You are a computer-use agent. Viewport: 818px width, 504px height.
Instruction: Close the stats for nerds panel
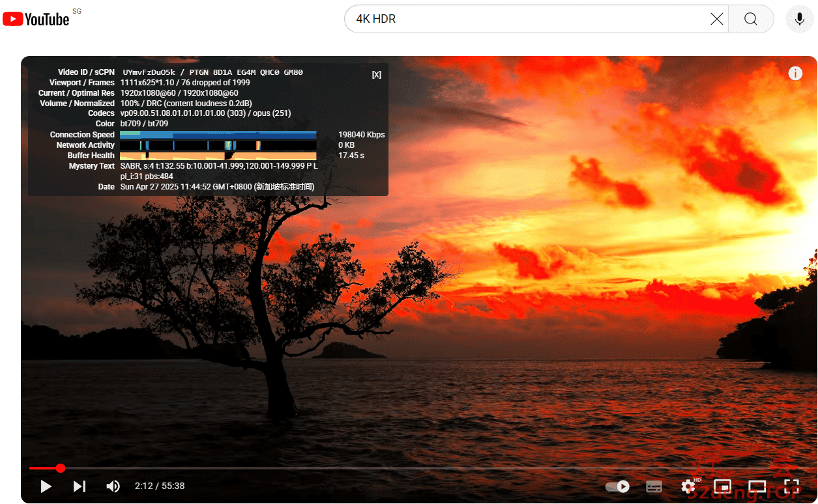click(377, 75)
